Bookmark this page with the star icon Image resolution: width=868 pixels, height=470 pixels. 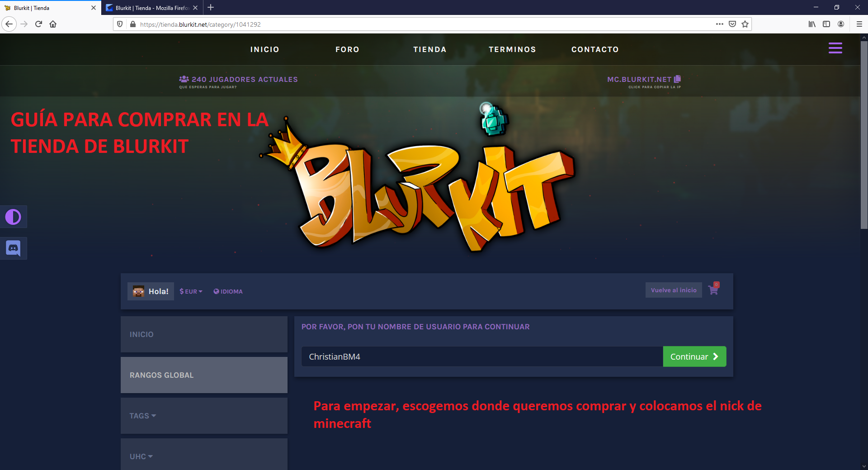[745, 24]
